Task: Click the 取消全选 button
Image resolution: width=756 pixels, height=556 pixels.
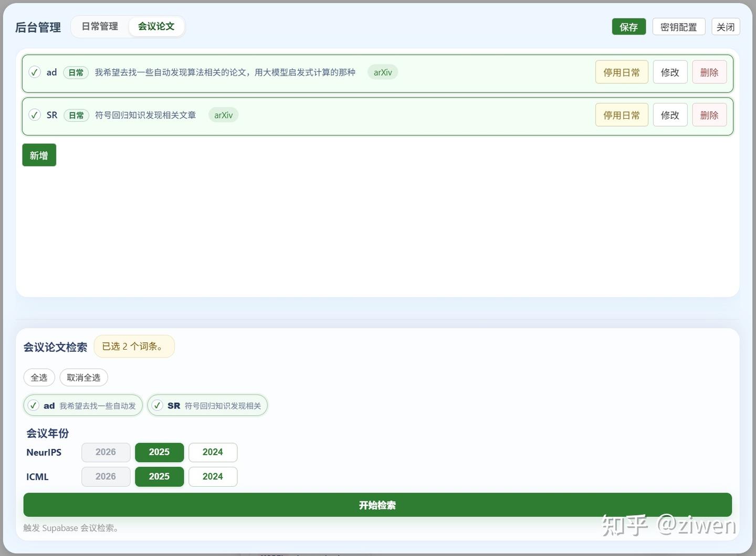Action: click(83, 377)
